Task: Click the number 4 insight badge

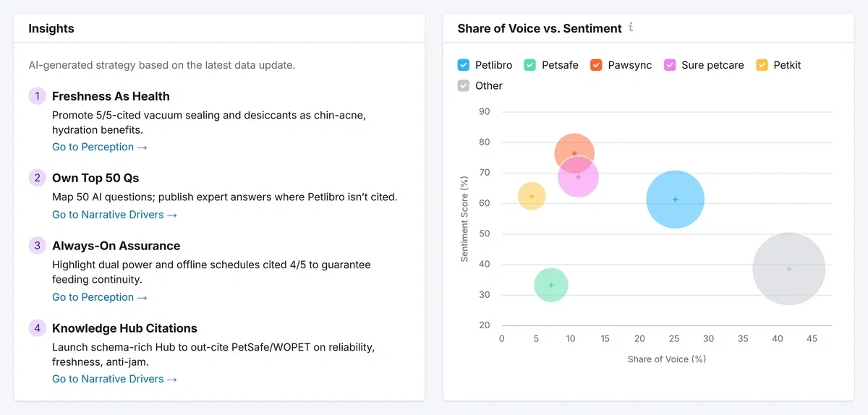Action: coord(37,328)
